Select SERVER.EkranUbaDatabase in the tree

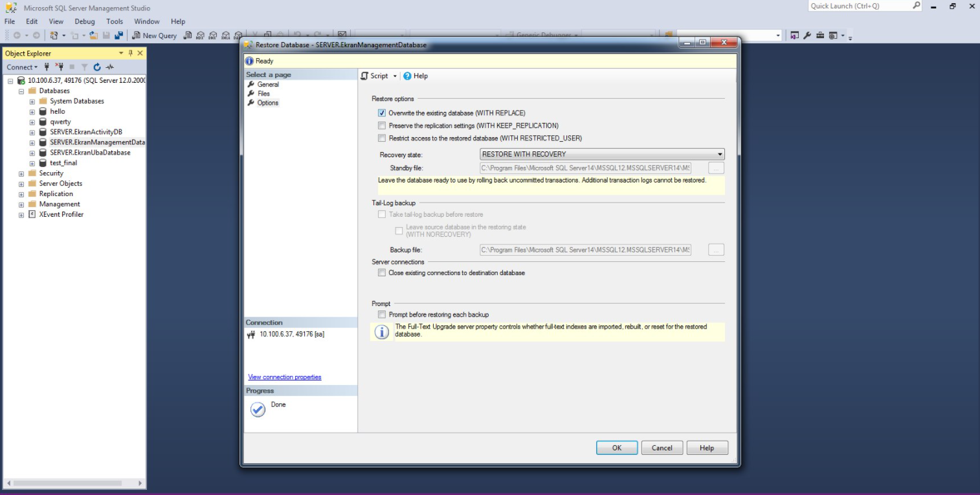point(90,153)
